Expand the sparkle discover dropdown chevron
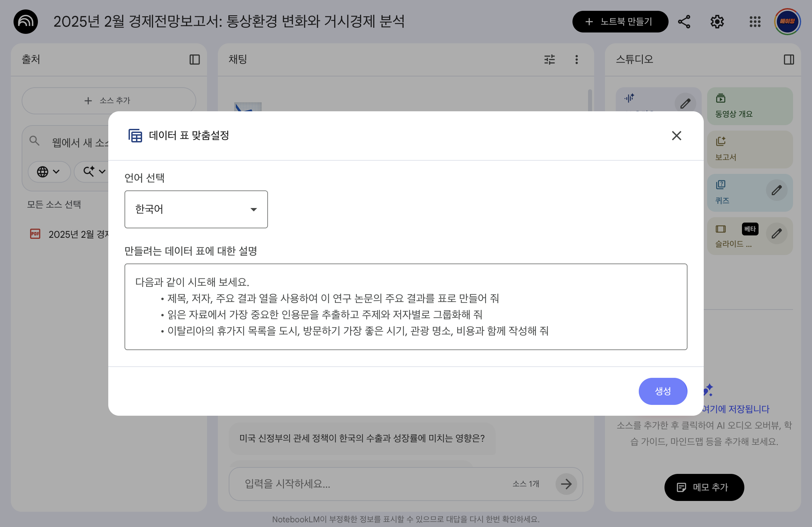Screen dimensions: 812x527 pos(101,171)
